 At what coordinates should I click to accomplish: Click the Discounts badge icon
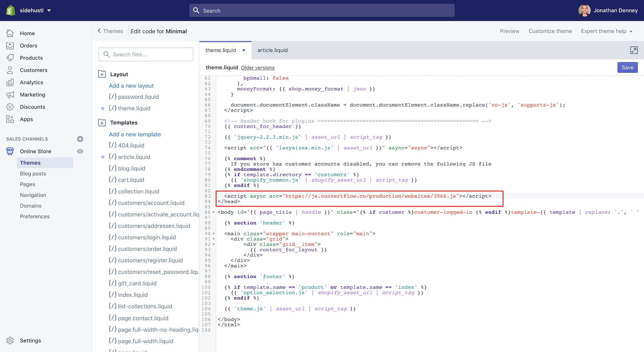coord(10,107)
